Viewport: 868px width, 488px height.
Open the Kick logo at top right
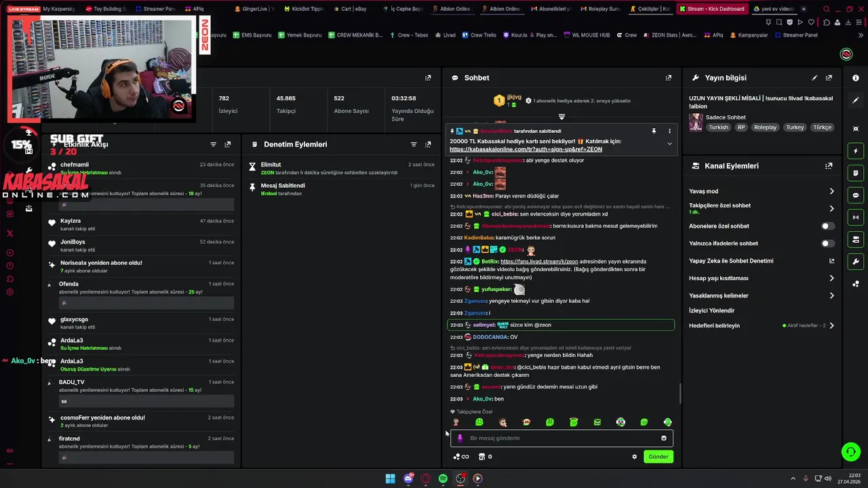tap(846, 54)
